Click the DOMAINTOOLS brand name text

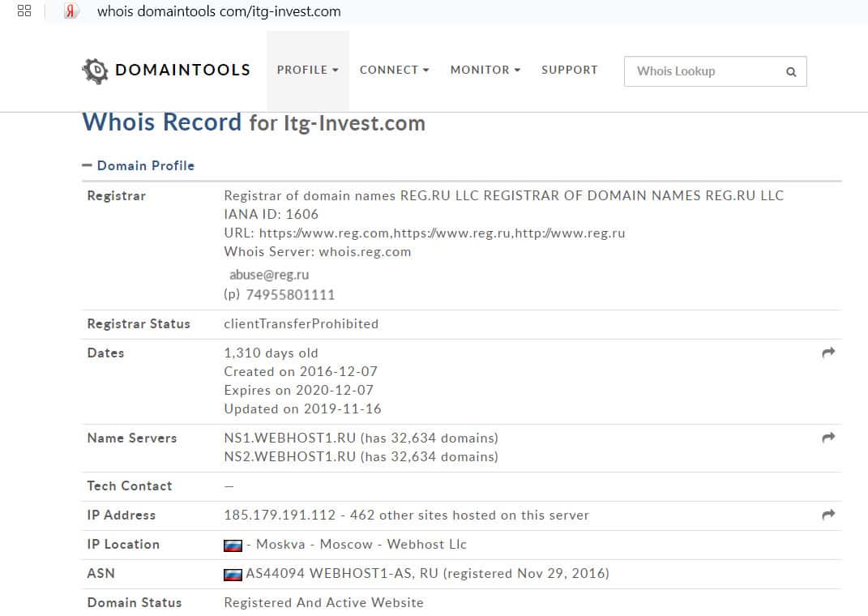coord(182,71)
